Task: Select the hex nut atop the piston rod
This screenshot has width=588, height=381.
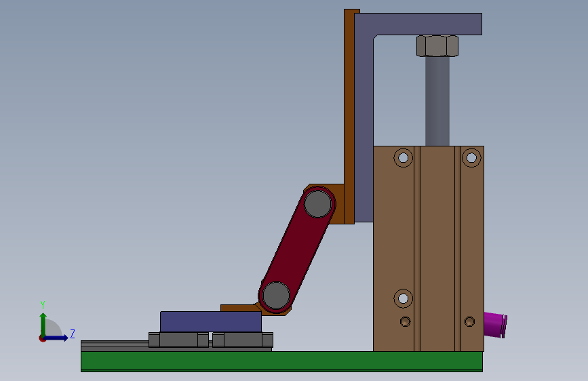Action: [x=437, y=45]
